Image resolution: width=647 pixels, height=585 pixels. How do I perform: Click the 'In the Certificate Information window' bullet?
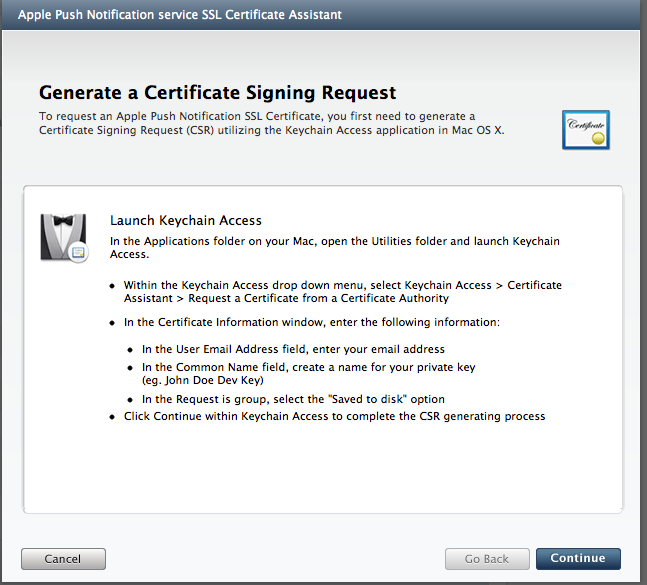click(x=312, y=322)
